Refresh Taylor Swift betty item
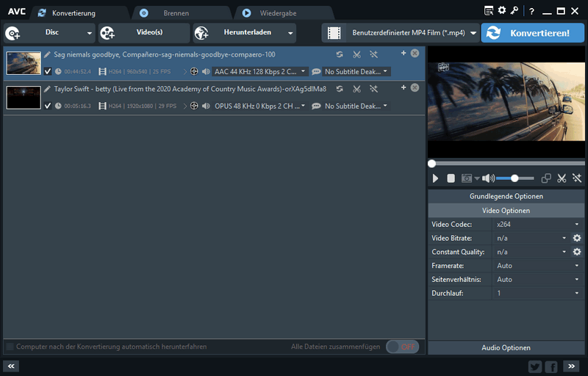The image size is (588, 376). pyautogui.click(x=340, y=89)
